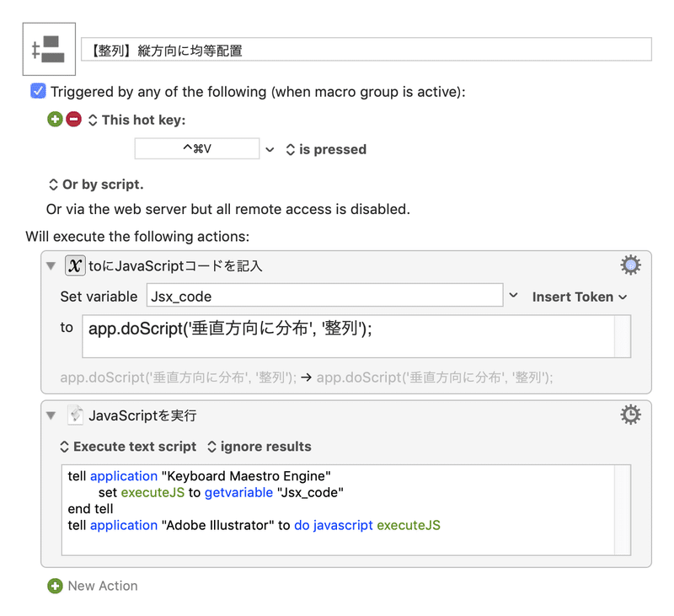Click the green add trigger button
The width and height of the screenshot is (674, 616).
(x=56, y=120)
